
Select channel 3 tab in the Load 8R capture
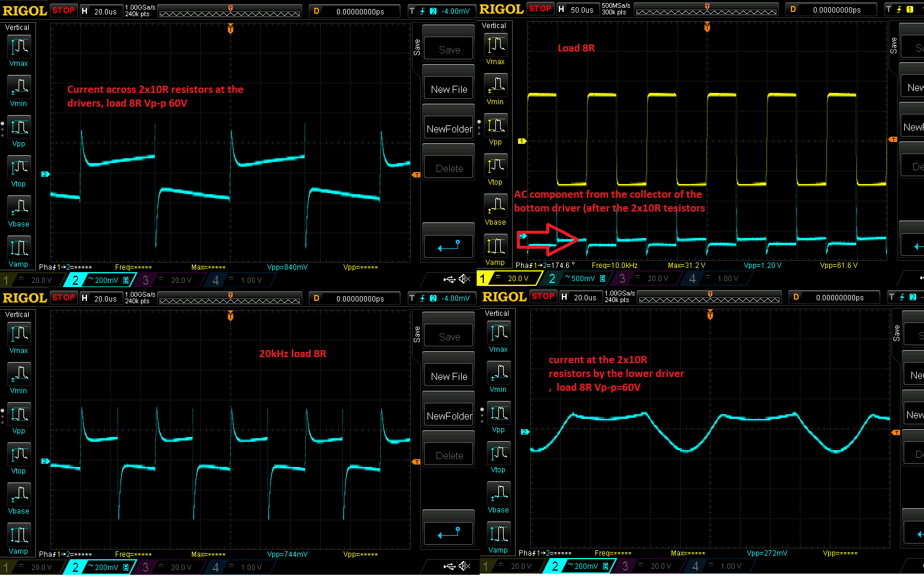point(646,278)
